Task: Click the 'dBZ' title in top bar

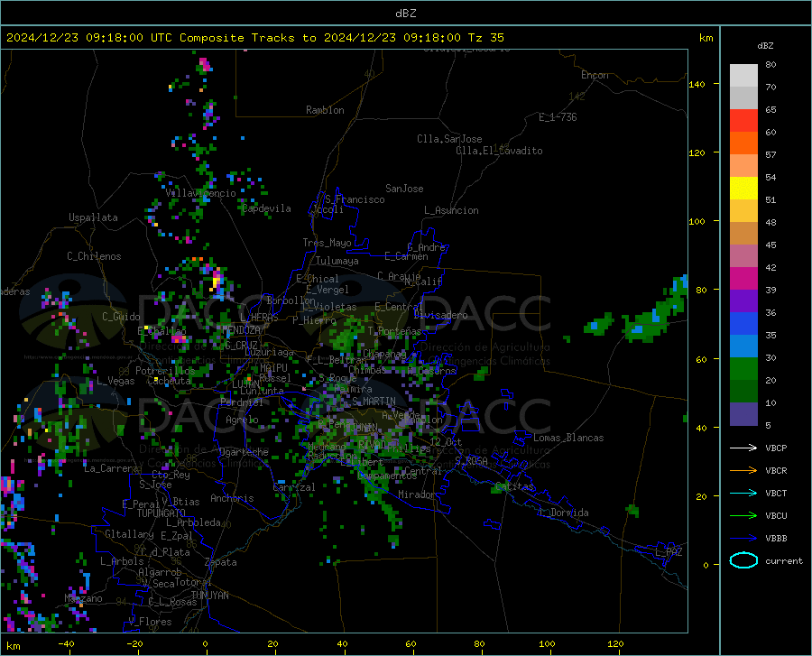Action: (x=405, y=14)
